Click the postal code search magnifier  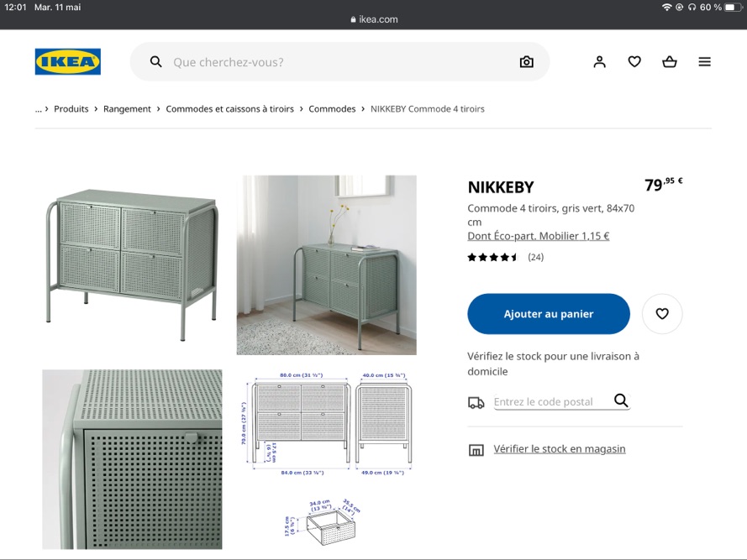[x=621, y=400]
